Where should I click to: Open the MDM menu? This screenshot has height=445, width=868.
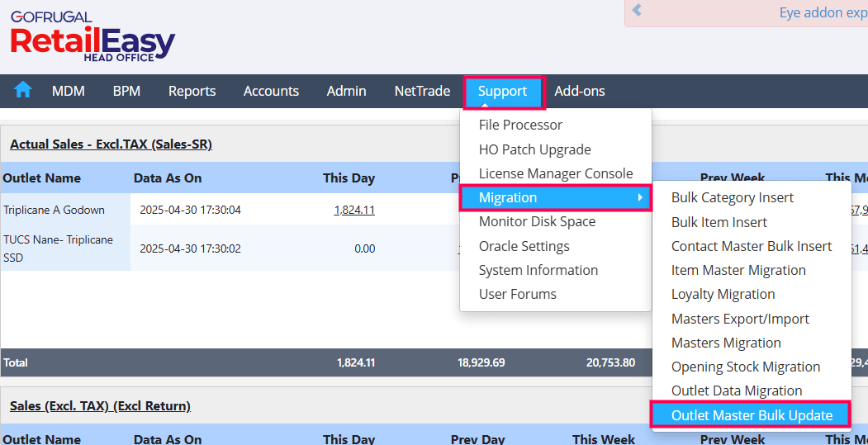tap(69, 91)
